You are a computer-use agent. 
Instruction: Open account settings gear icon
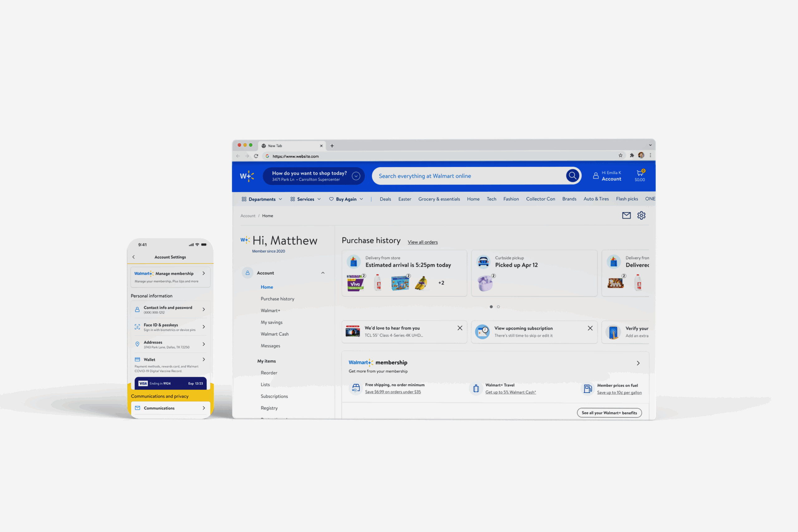(x=641, y=215)
